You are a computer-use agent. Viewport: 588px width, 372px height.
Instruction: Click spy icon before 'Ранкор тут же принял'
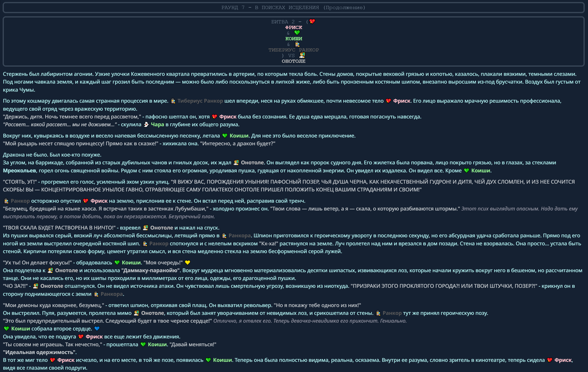coord(378,313)
